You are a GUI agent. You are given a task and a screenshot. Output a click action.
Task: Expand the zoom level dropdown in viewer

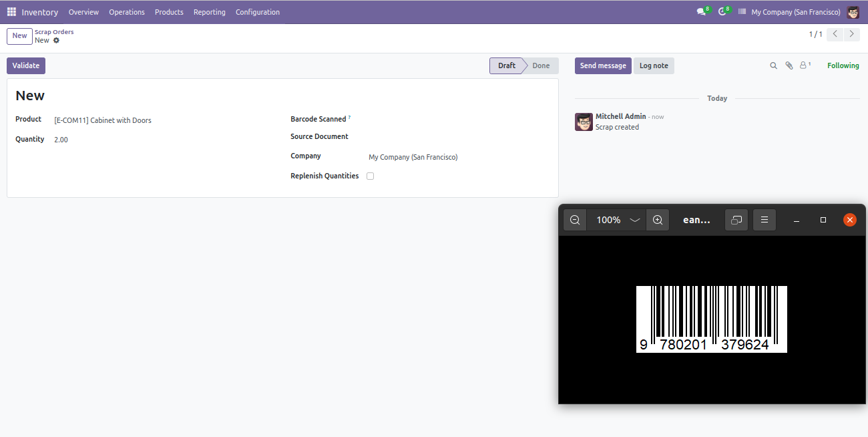click(x=635, y=220)
